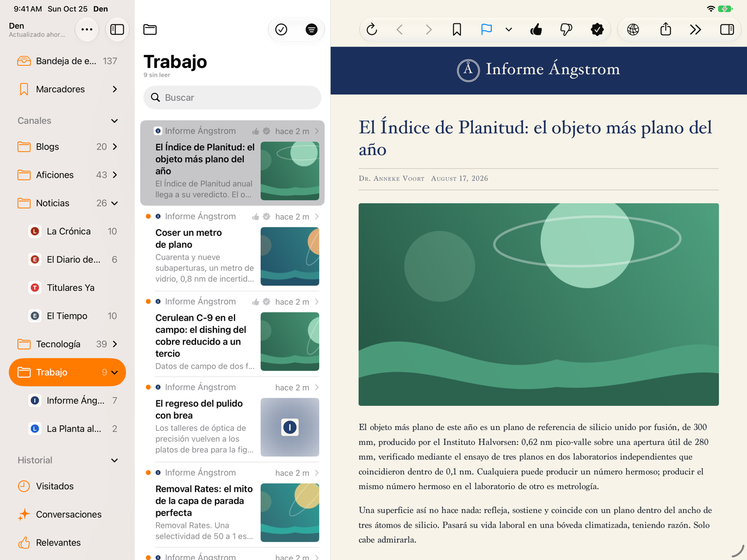
Task: Open the folder icon above Trabajo
Action: 150,29
